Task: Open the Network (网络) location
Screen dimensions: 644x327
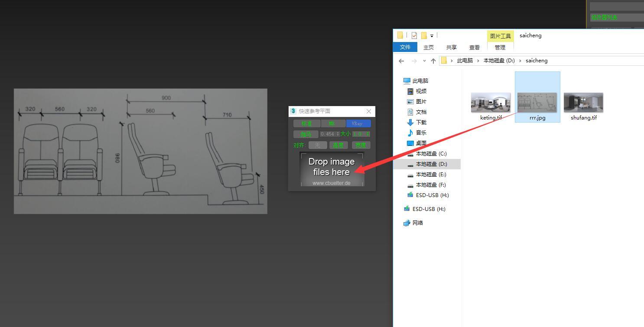Action: tap(417, 223)
